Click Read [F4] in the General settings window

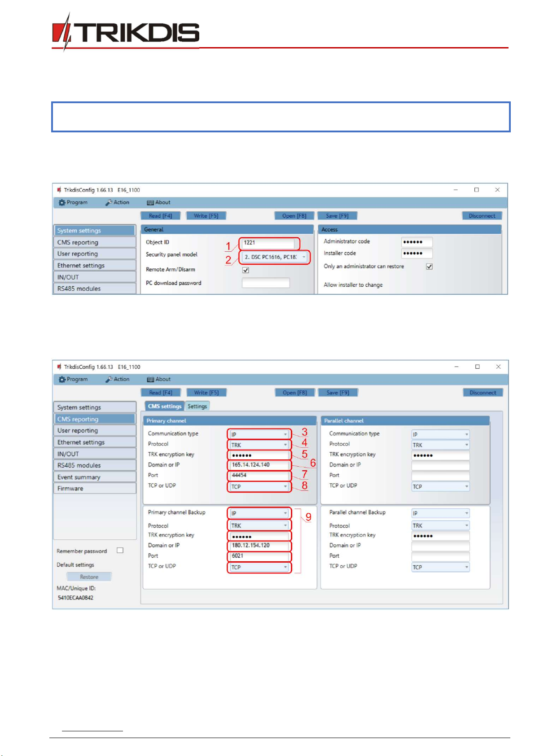161,216
